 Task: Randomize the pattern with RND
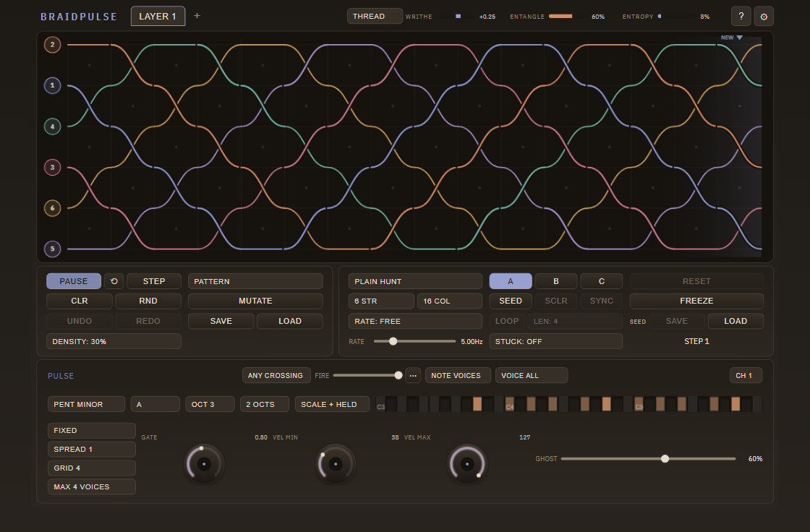click(x=148, y=301)
